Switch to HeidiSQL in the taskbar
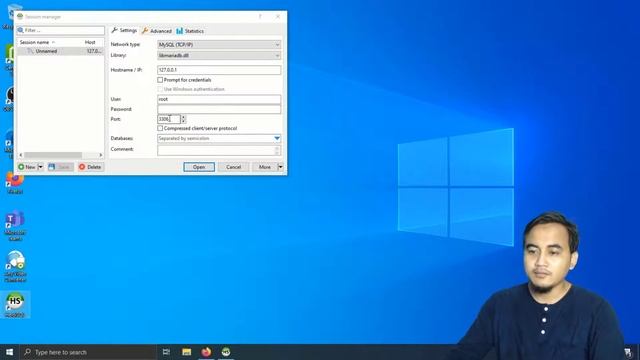 pos(226,352)
